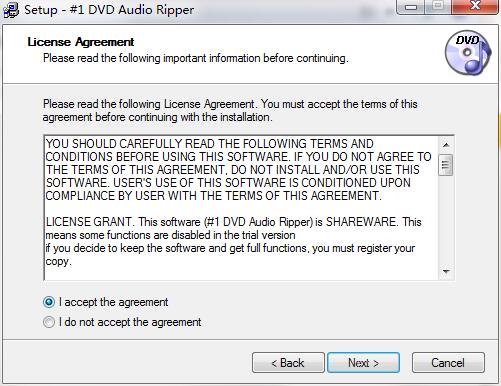
Task: Click the DVD music note logo
Action: click(468, 53)
